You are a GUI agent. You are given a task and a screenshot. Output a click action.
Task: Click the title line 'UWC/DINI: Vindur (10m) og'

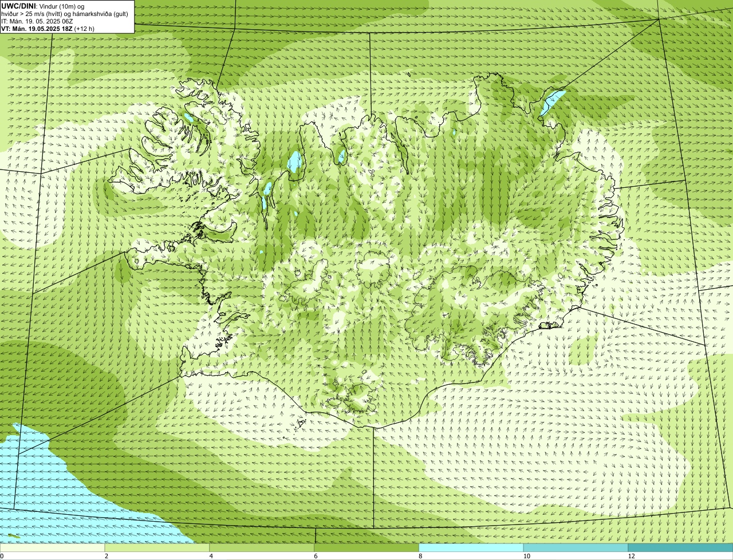(x=43, y=6)
